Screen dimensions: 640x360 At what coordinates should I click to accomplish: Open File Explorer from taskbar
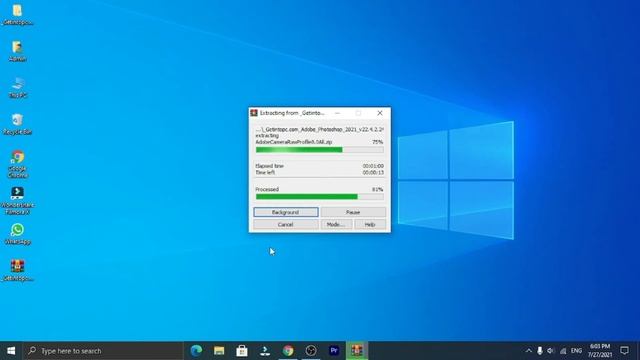pos(219,351)
